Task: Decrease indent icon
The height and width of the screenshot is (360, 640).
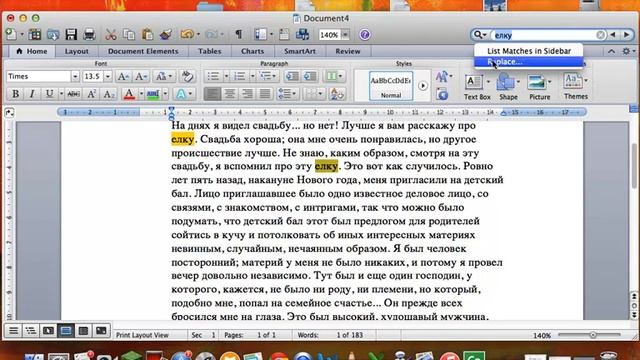Action: tap(292, 76)
